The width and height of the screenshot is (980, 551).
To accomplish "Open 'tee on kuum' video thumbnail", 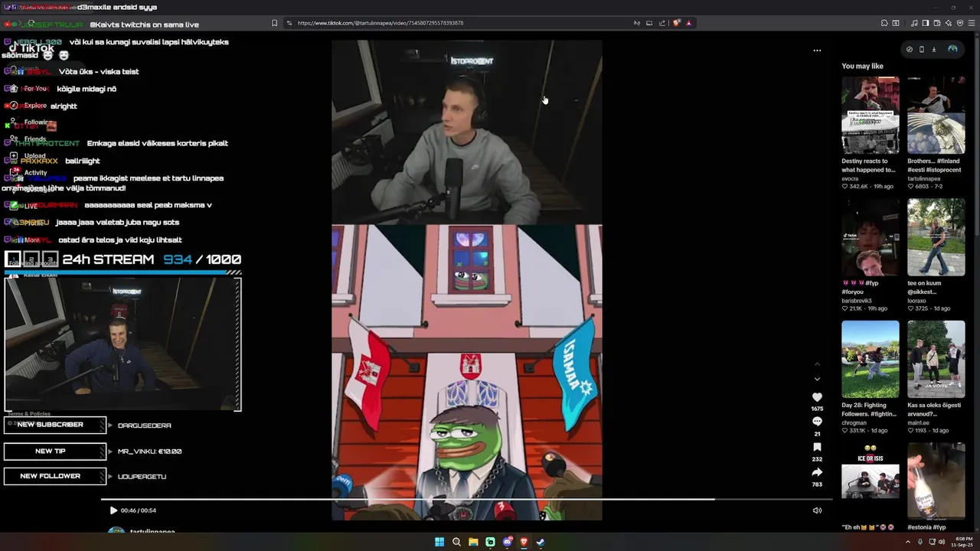I will click(936, 237).
